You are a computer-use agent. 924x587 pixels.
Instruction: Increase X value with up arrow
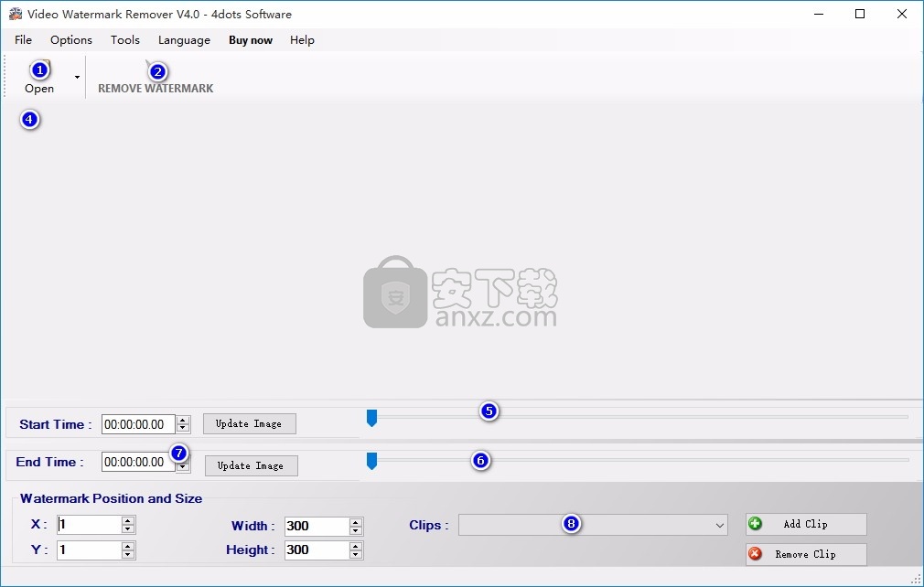128,520
